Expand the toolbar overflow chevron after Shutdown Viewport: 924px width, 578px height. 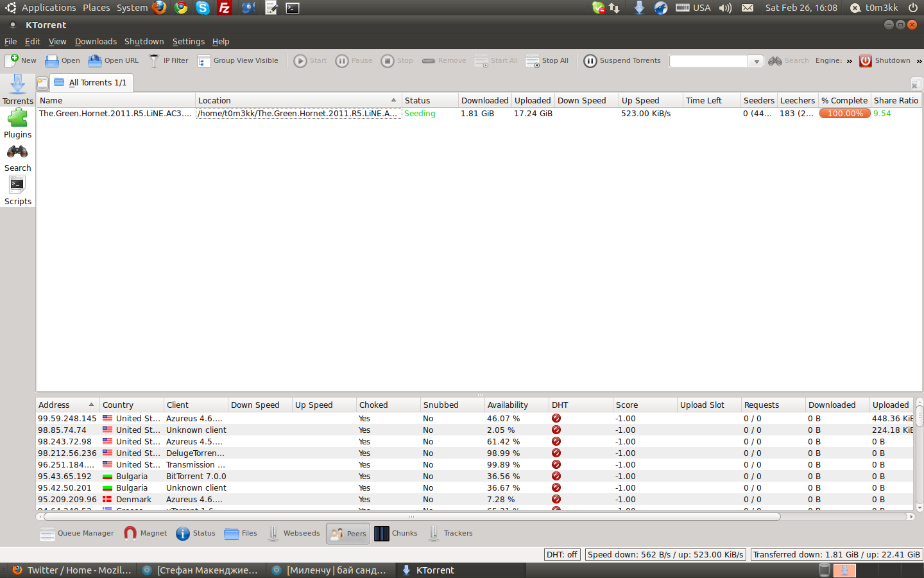click(x=919, y=62)
